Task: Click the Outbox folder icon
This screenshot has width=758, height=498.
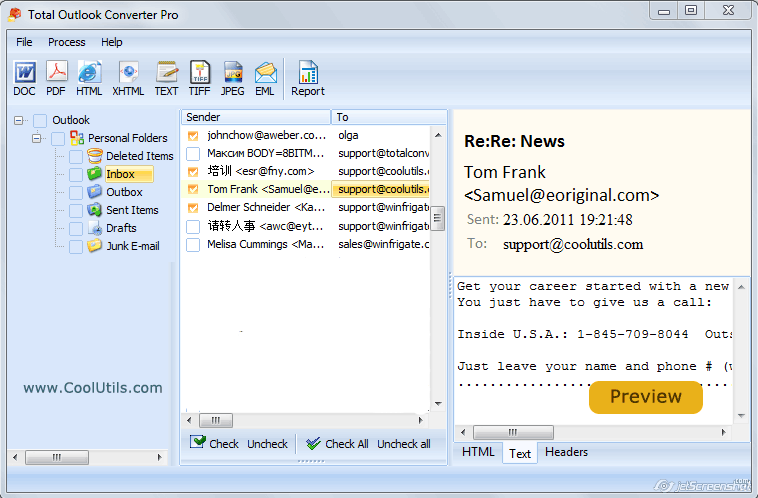Action: tap(95, 191)
